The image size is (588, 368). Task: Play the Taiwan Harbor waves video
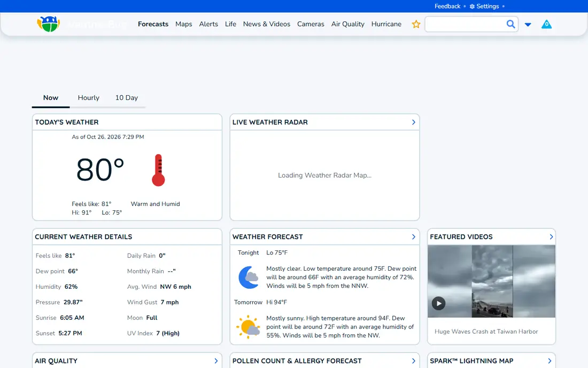click(x=438, y=303)
